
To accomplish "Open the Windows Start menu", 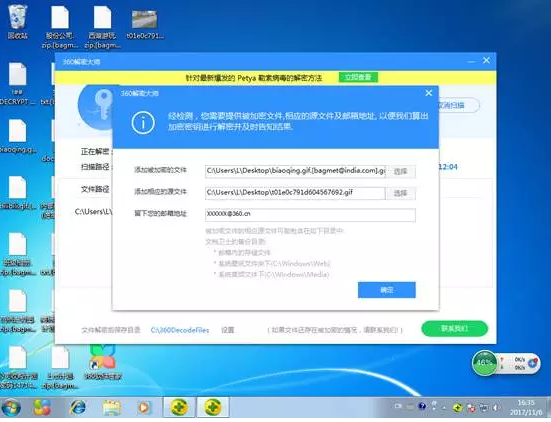I will coord(11,408).
